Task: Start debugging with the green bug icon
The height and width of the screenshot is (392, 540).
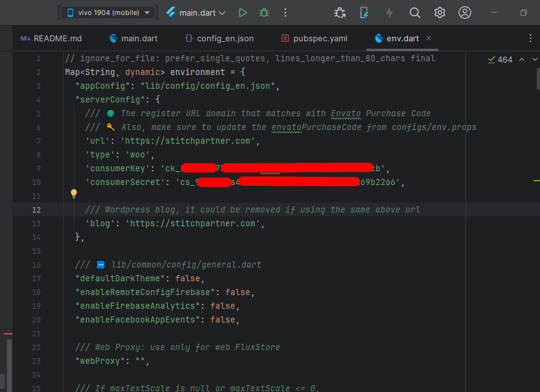Action: click(x=264, y=13)
